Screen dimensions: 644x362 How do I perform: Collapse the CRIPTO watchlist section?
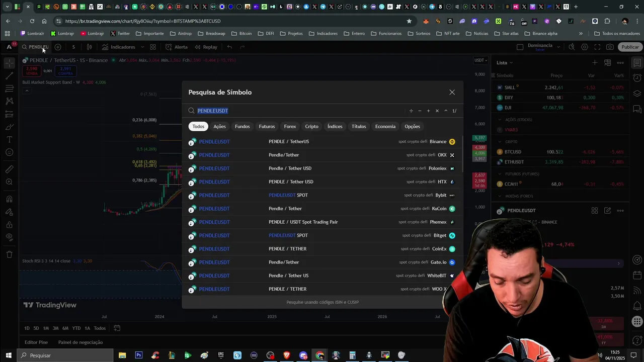click(x=500, y=142)
